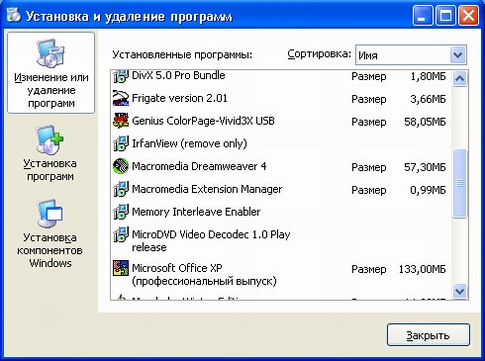Click the program list scroll up arrow
The width and height of the screenshot is (485, 361).
click(460, 79)
